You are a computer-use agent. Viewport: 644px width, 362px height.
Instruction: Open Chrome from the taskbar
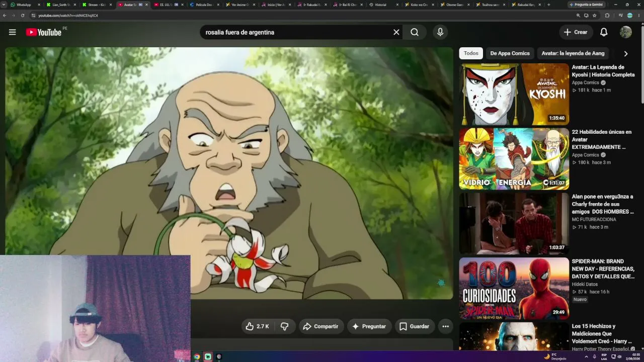[x=197, y=357]
